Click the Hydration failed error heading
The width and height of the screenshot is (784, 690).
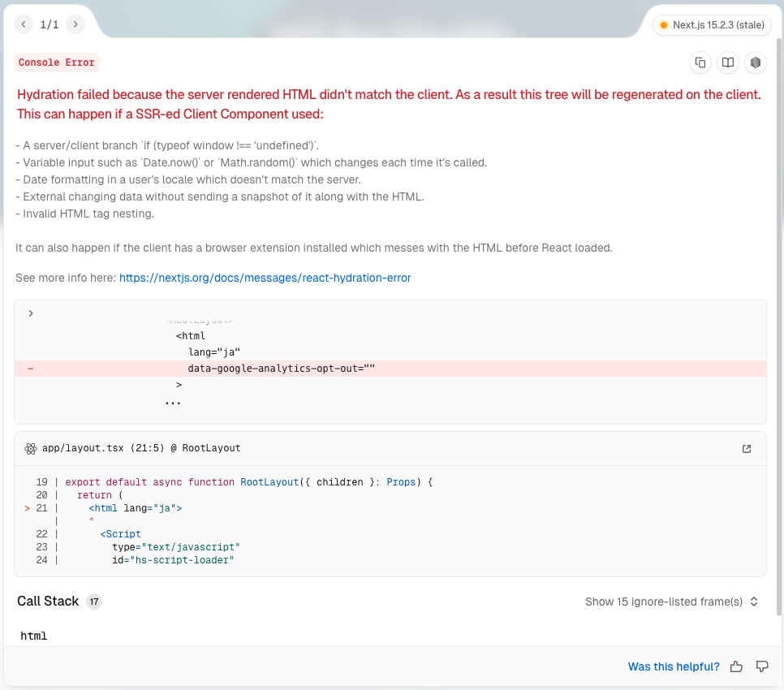point(389,105)
